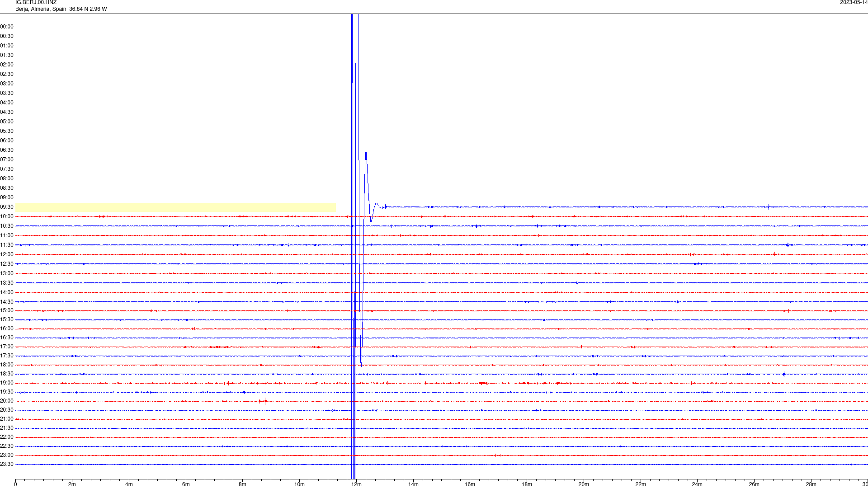868x488 pixels.
Task: Select the 07:00 time row label
Action: click(x=7, y=160)
